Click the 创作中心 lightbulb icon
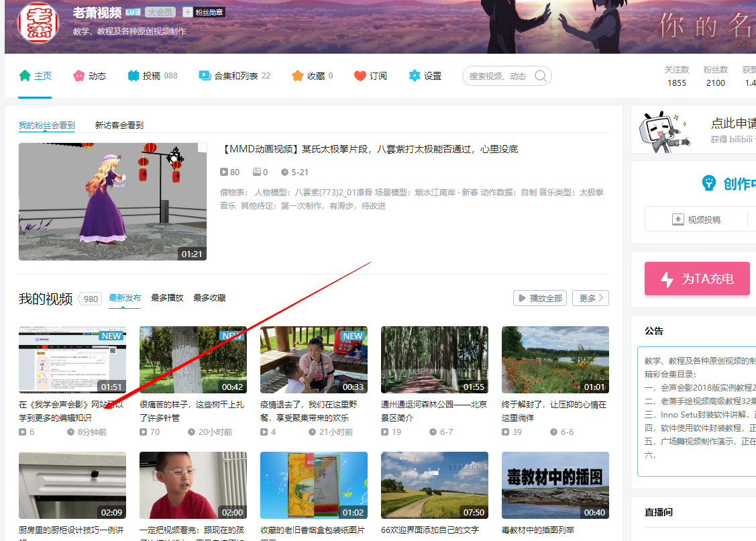This screenshot has height=541, width=756. 709,183
